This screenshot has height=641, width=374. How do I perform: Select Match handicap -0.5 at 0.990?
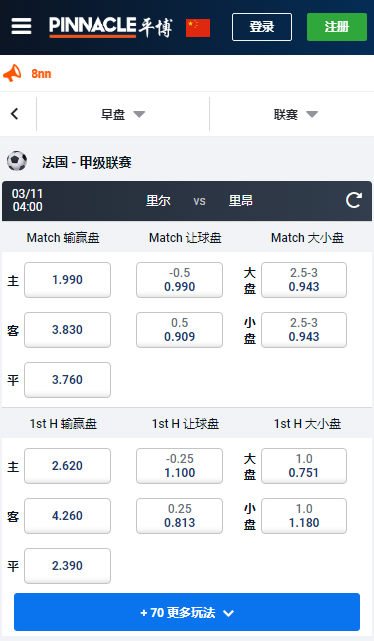[x=179, y=280]
